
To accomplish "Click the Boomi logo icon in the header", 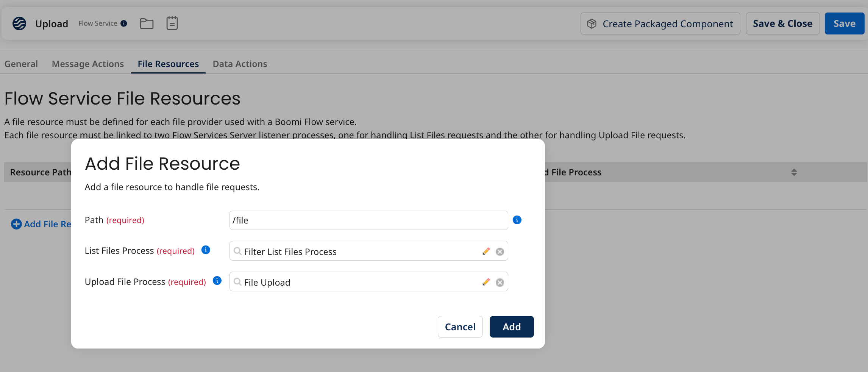I will [19, 23].
